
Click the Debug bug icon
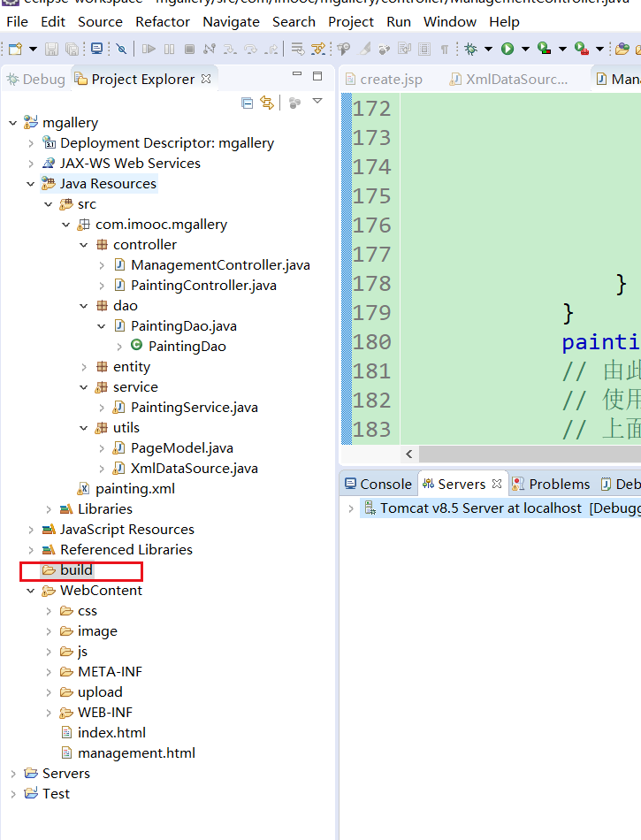coord(471,50)
